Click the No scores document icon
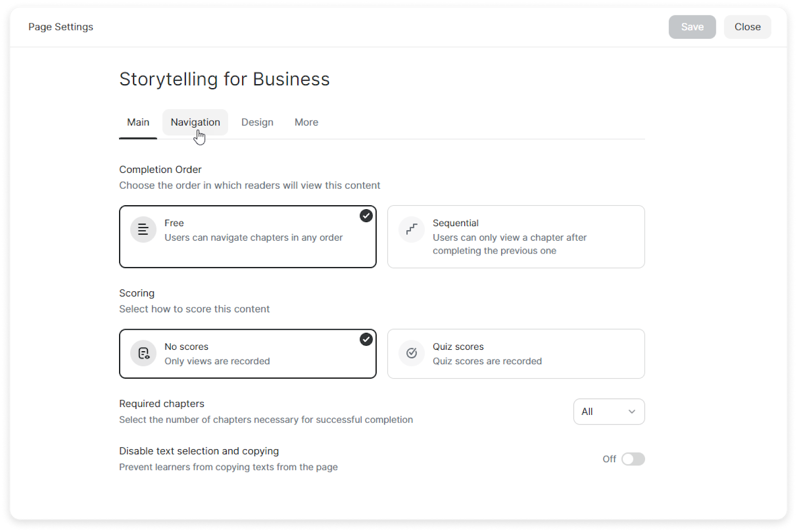 (143, 353)
